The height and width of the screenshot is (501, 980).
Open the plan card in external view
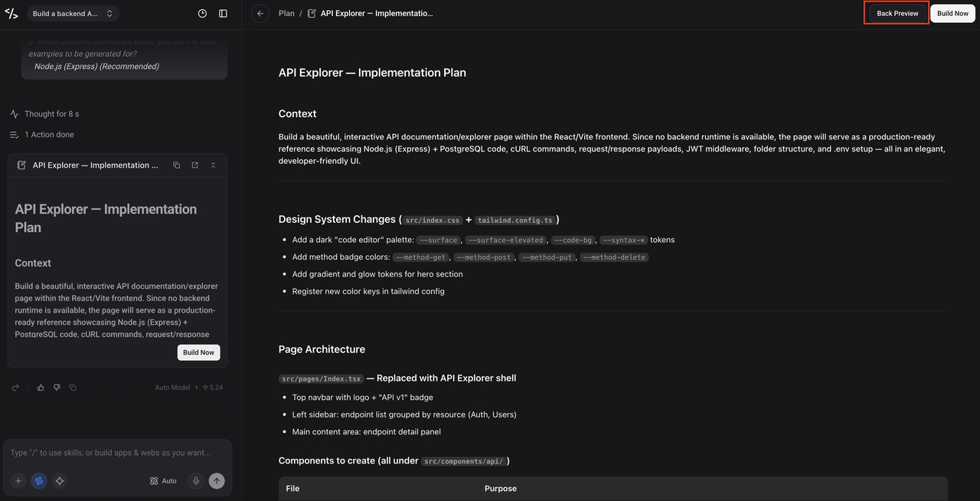[x=195, y=165]
